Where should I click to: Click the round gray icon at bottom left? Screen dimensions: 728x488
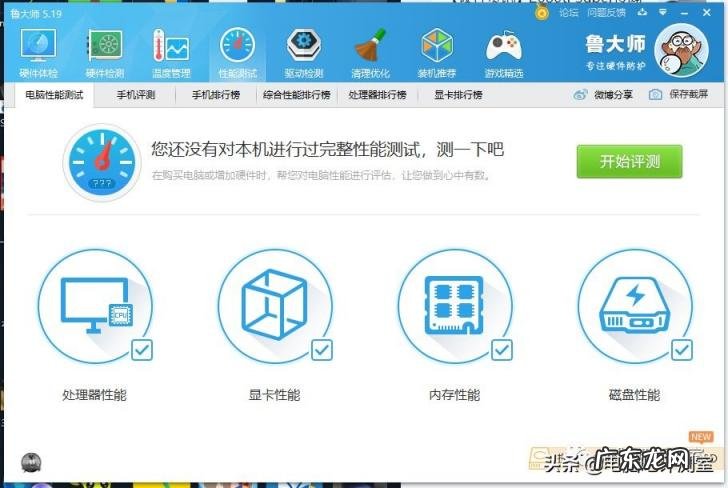pos(31,463)
